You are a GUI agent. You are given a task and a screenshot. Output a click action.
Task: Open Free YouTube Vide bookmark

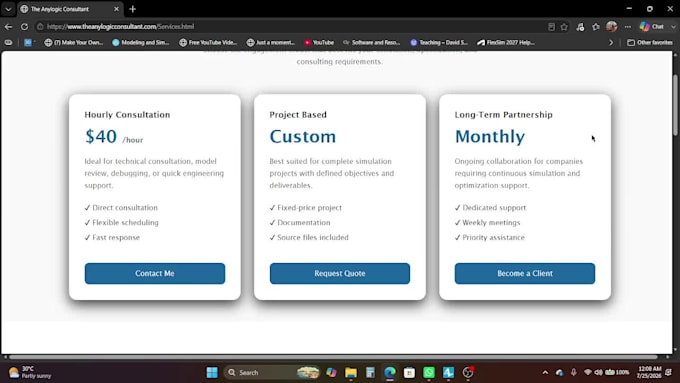click(x=208, y=43)
